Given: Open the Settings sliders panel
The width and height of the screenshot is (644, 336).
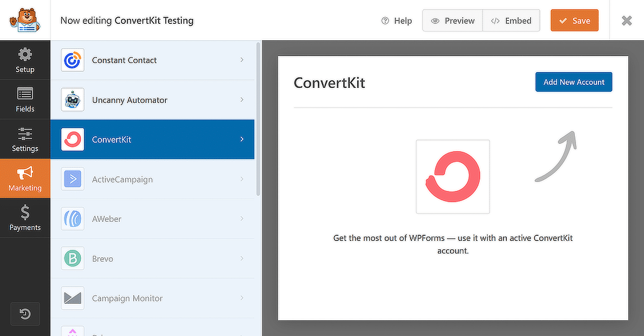Looking at the screenshot, I should pos(25,139).
